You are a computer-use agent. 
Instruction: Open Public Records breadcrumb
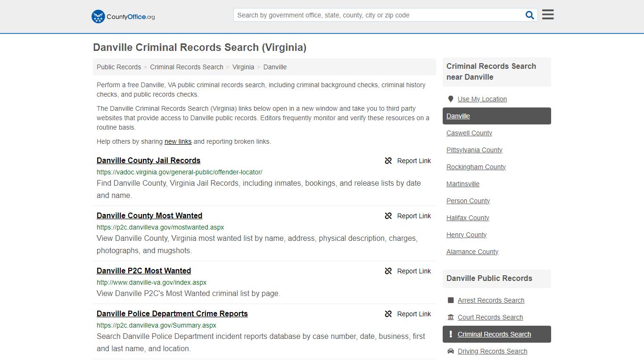click(119, 67)
